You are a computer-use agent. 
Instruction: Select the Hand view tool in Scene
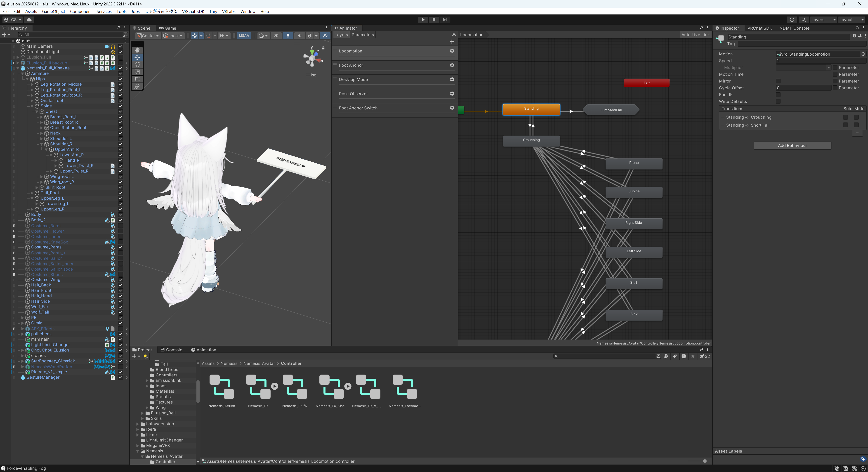pos(137,50)
